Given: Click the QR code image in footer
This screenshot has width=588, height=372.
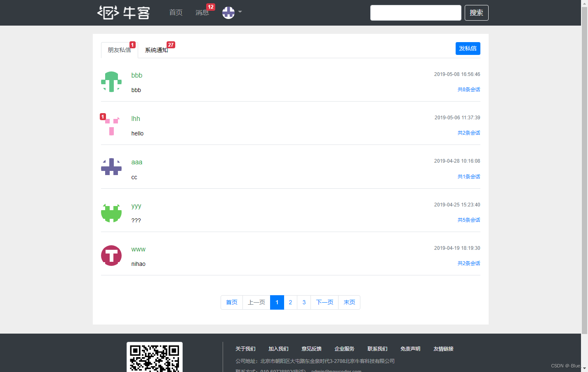Looking at the screenshot, I should 155,358.
